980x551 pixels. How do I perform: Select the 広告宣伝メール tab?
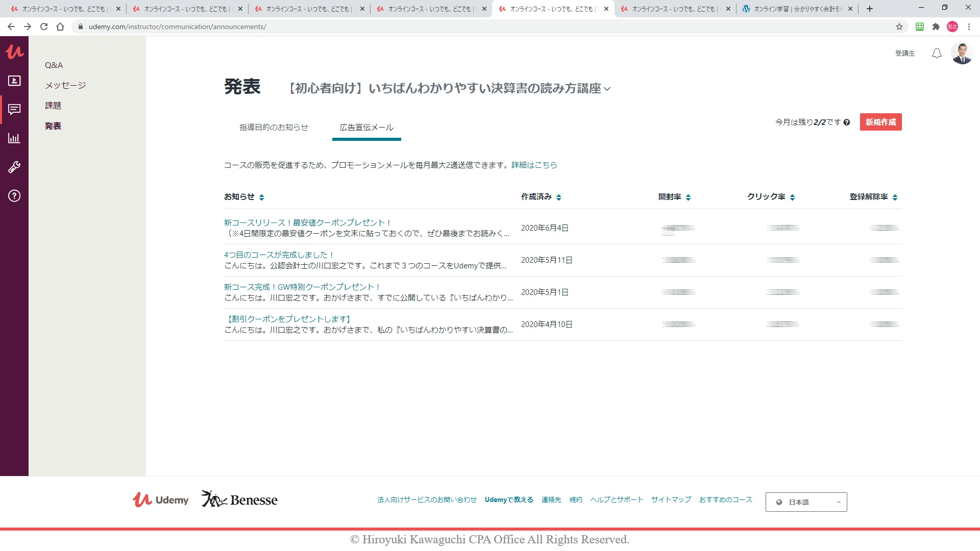click(x=366, y=127)
